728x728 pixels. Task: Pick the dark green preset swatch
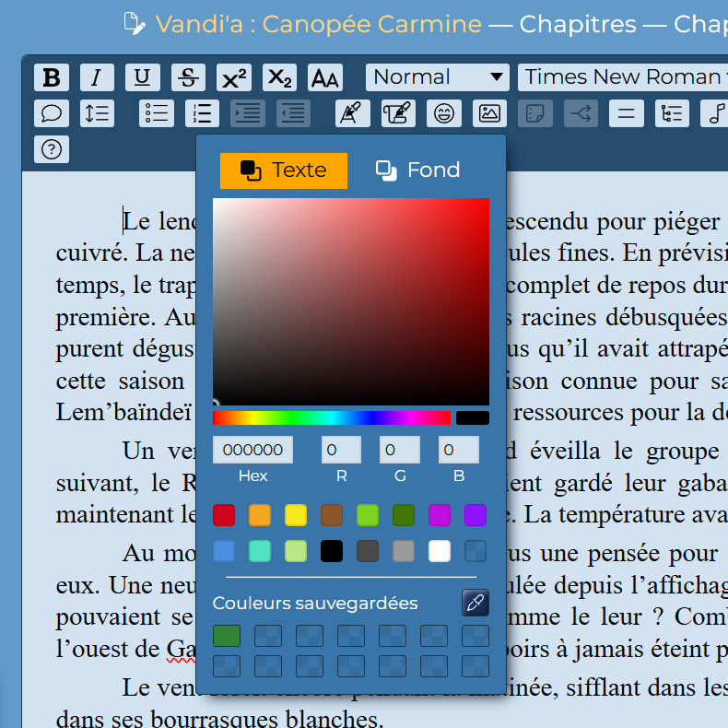[x=404, y=515]
